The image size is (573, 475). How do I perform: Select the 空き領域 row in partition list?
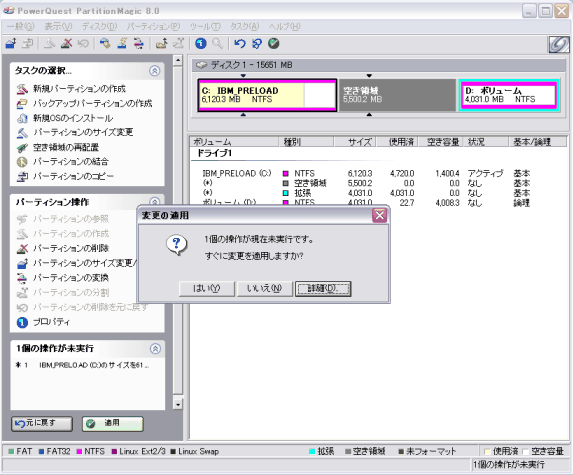tap(366, 183)
